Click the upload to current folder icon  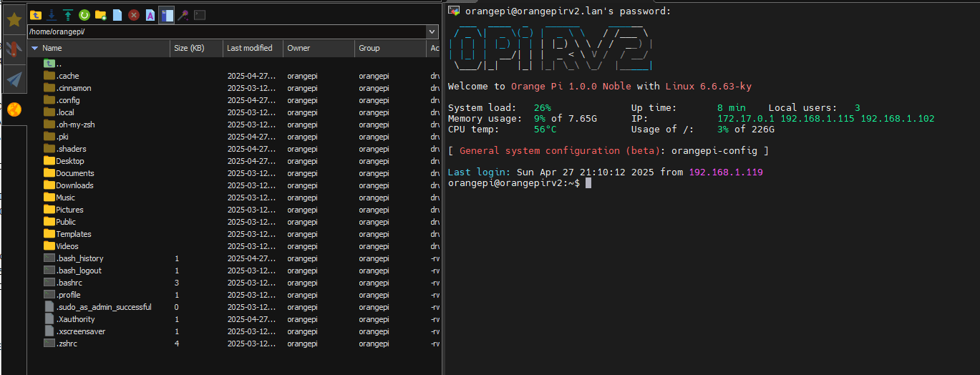coord(68,14)
